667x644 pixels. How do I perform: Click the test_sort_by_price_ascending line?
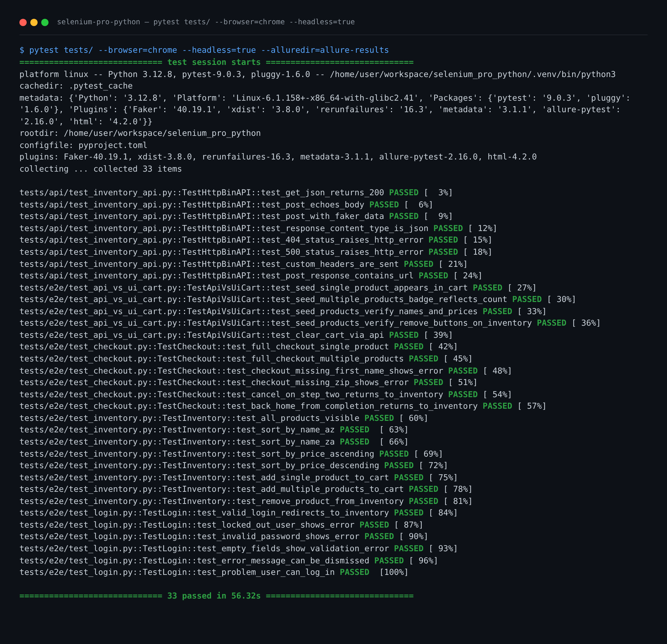231,454
